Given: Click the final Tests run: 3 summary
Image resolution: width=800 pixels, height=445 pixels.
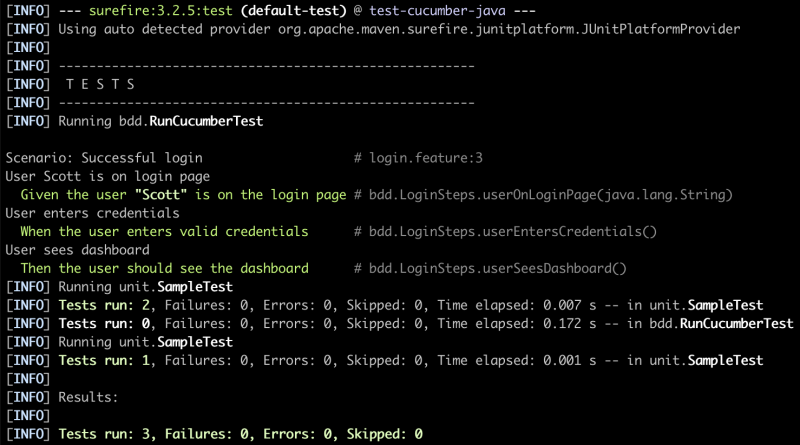Looking at the screenshot, I should [240, 434].
